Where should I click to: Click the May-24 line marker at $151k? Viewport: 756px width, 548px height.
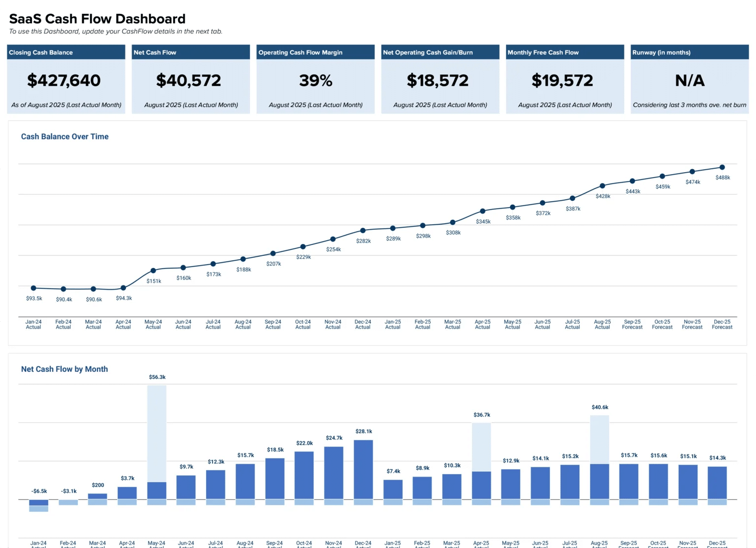pyautogui.click(x=153, y=271)
